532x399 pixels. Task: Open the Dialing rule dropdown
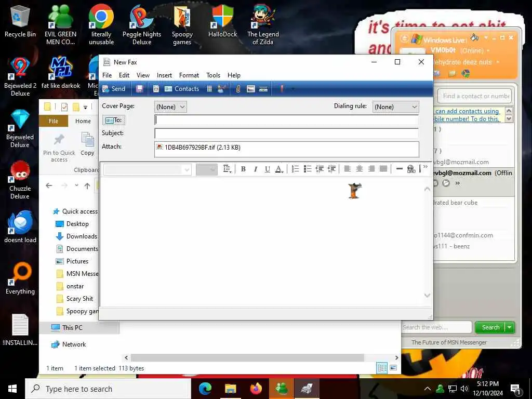click(x=395, y=107)
